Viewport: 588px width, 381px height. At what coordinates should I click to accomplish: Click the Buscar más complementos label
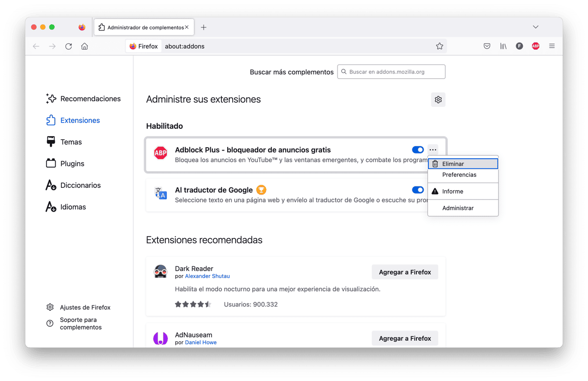tap(292, 72)
